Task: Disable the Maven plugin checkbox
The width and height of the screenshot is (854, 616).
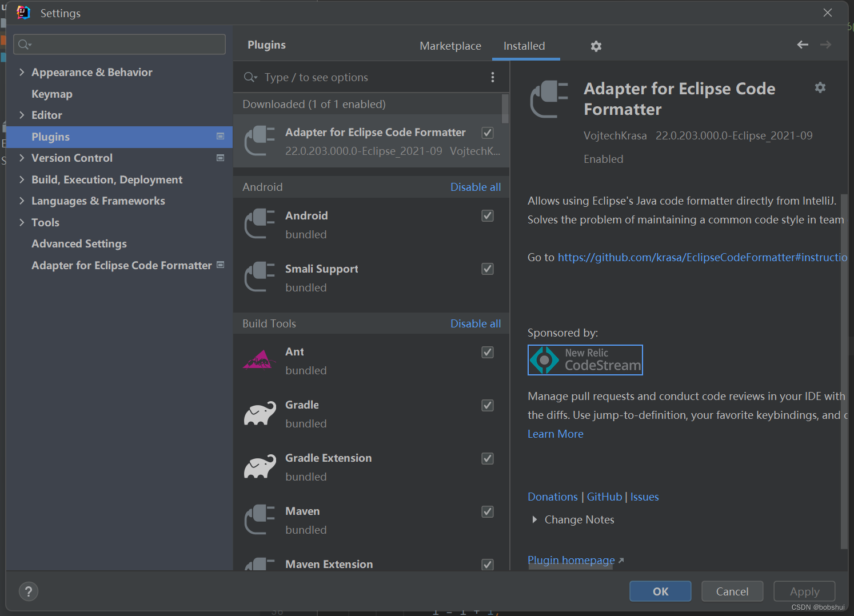Action: click(488, 511)
